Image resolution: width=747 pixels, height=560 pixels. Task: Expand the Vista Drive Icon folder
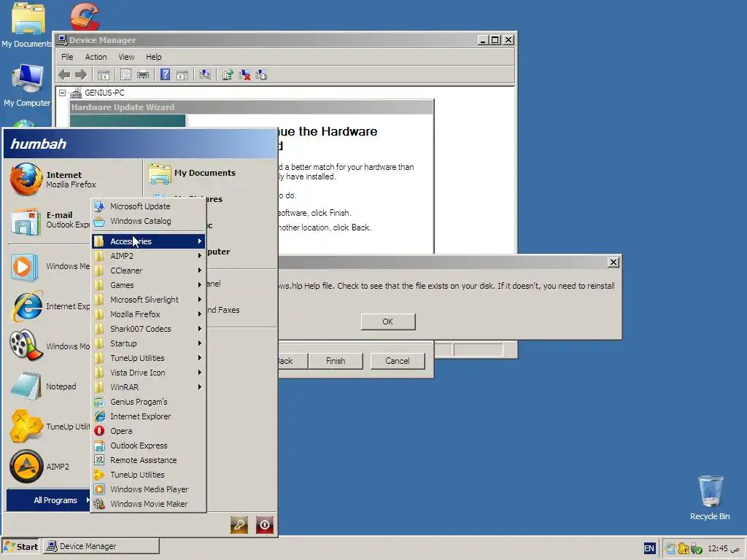pyautogui.click(x=149, y=373)
